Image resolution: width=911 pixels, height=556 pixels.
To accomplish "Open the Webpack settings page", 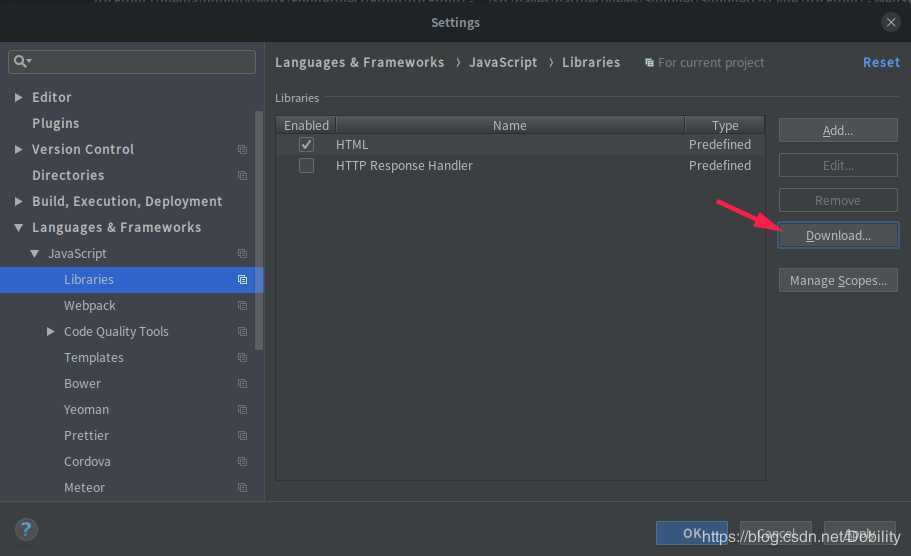I will [89, 306].
